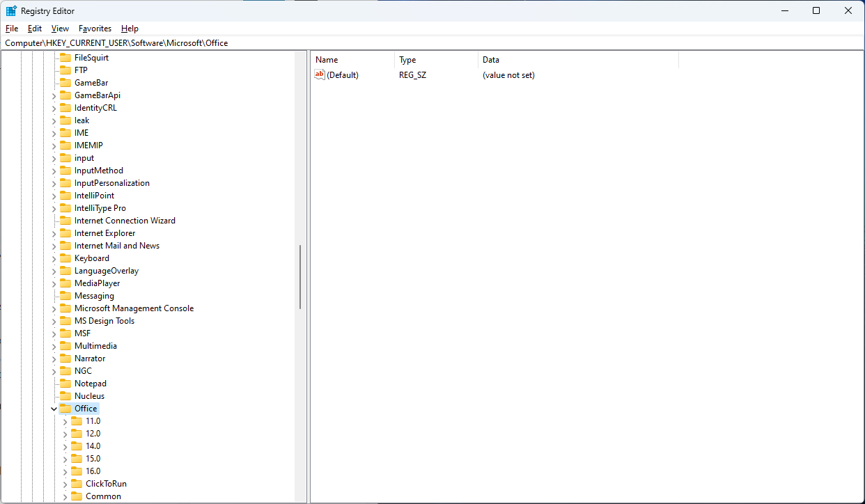
Task: Open the Help menu
Action: point(130,29)
